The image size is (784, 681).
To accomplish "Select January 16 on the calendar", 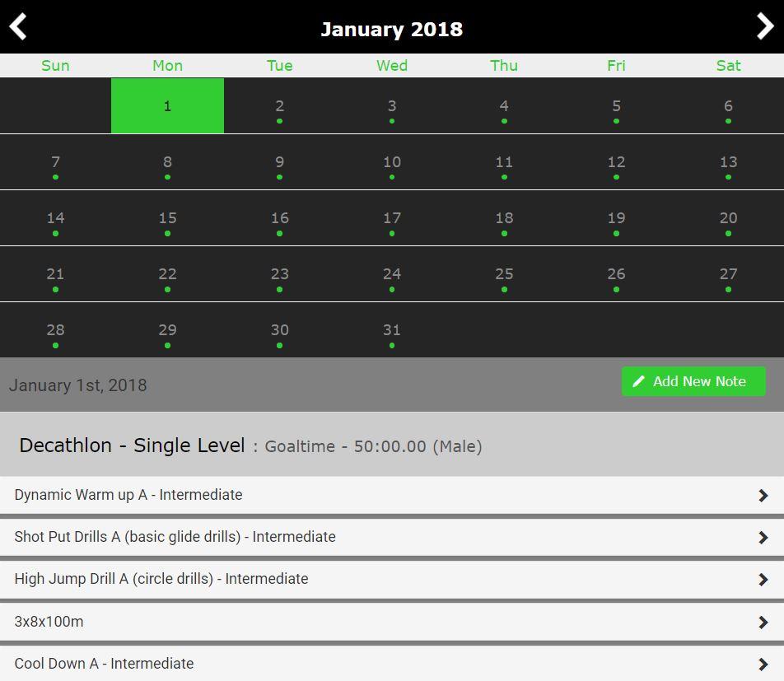I will (279, 218).
